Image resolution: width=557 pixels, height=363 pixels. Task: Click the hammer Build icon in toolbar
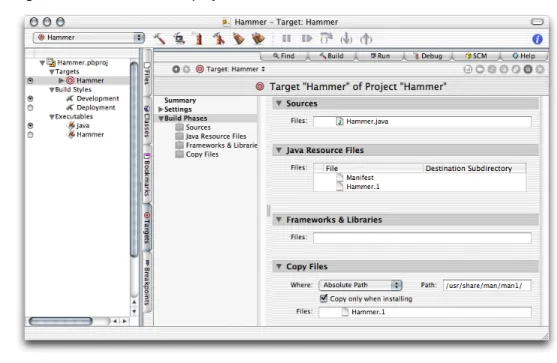(x=159, y=38)
